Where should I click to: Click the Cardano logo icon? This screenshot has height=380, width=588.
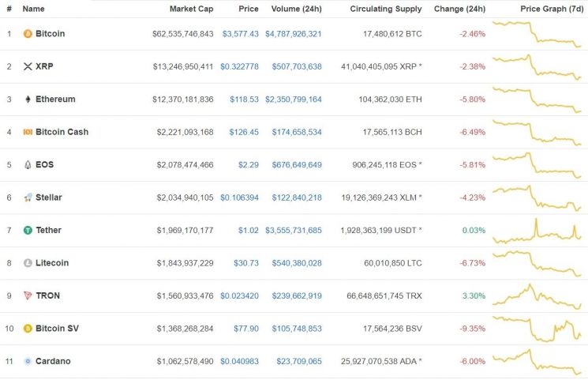pos(28,361)
